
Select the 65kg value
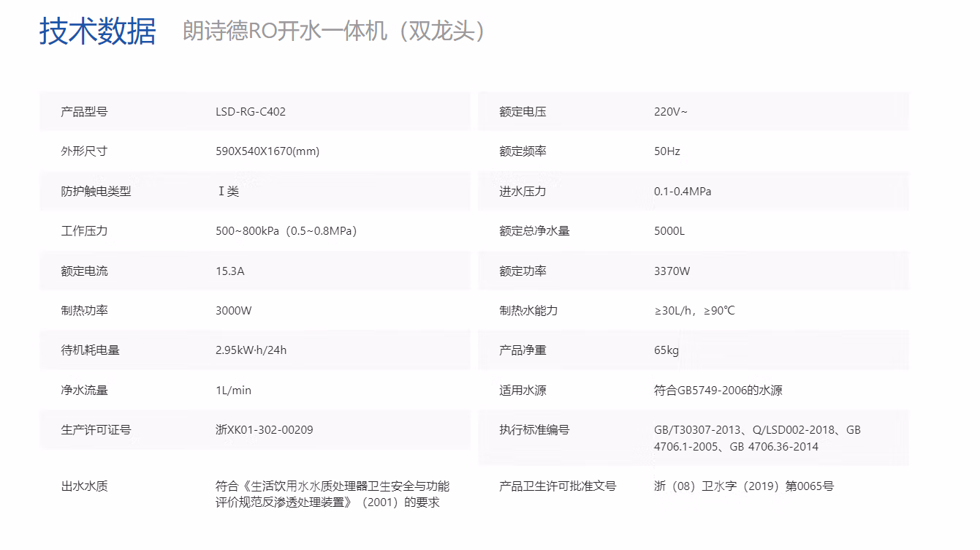[x=666, y=350]
